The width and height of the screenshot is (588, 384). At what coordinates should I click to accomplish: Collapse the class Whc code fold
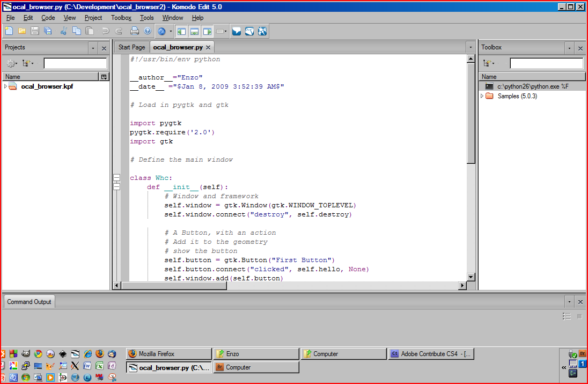(x=116, y=178)
